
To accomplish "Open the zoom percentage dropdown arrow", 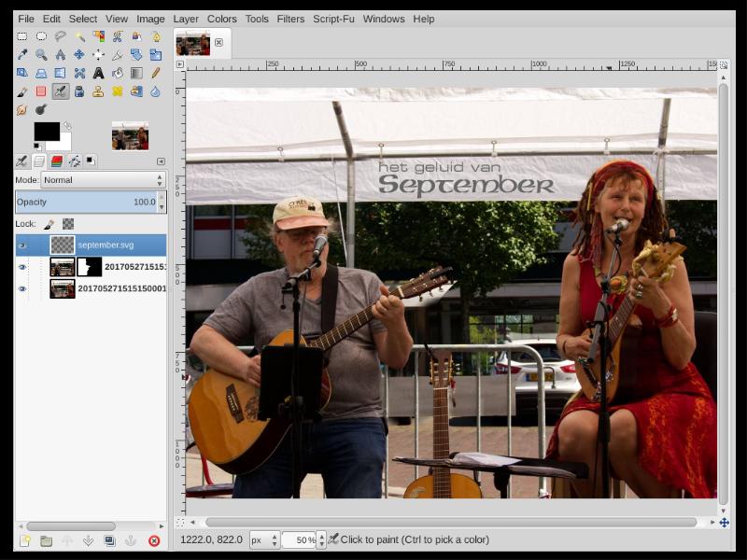I will [x=321, y=540].
